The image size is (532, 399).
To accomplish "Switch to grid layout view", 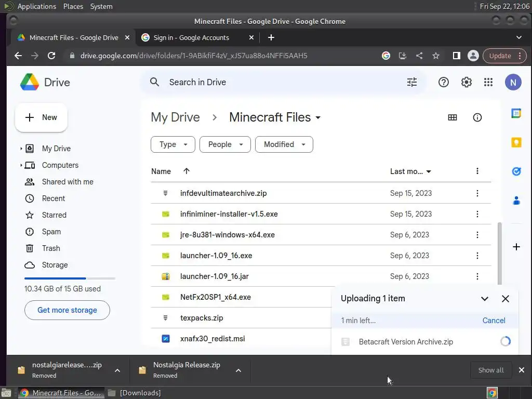I will click(453, 117).
